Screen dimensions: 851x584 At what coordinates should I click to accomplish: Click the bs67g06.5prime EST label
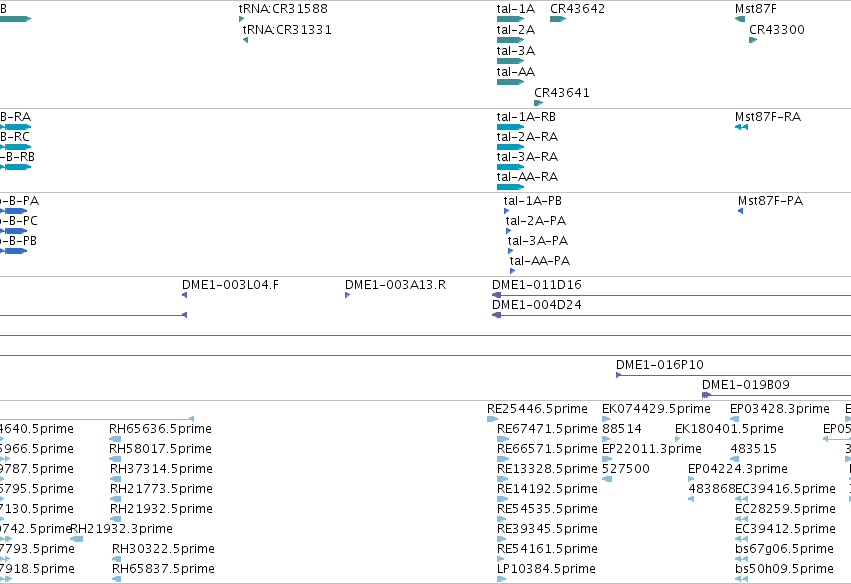click(784, 549)
